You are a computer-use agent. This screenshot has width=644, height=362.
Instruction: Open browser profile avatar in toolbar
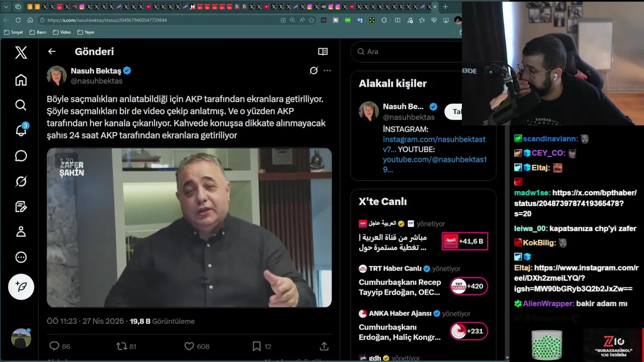click(458, 20)
